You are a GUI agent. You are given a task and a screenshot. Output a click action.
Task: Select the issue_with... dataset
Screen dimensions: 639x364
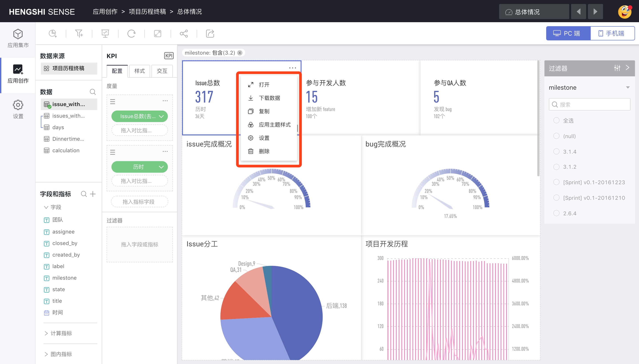pos(69,104)
